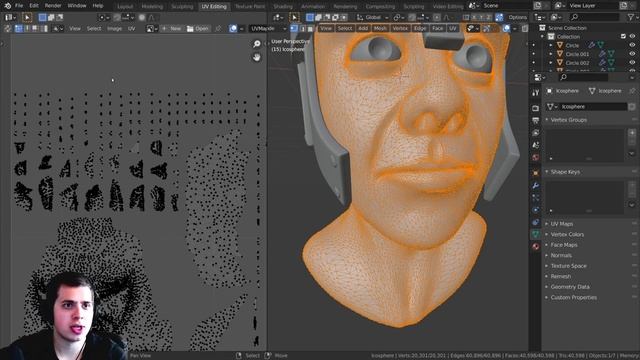Open the UVMap dropdown
The image size is (640, 360).
click(x=268, y=29)
